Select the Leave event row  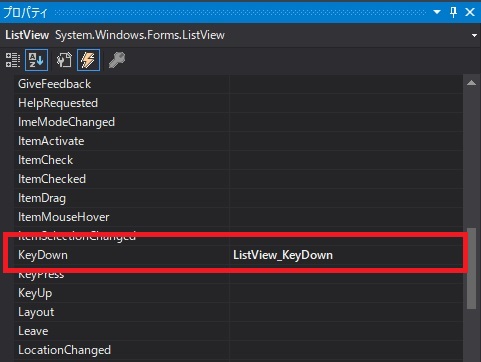click(x=238, y=331)
